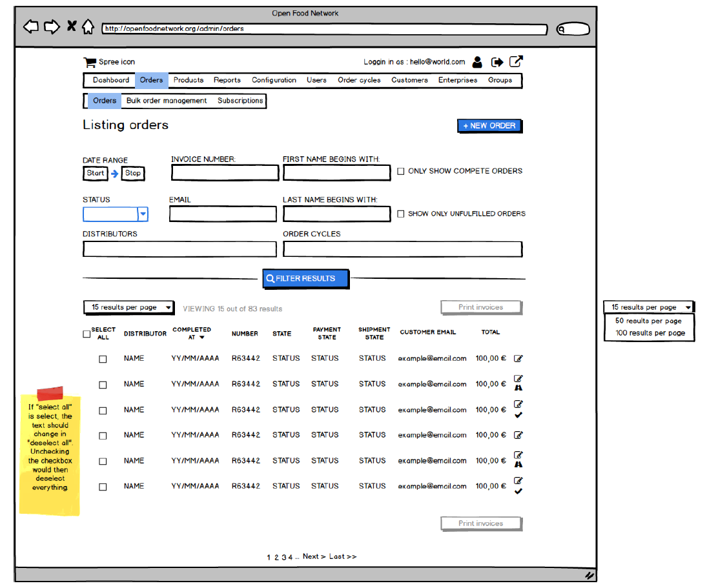Go to Next page link
This screenshot has width=727, height=588.
(x=314, y=556)
